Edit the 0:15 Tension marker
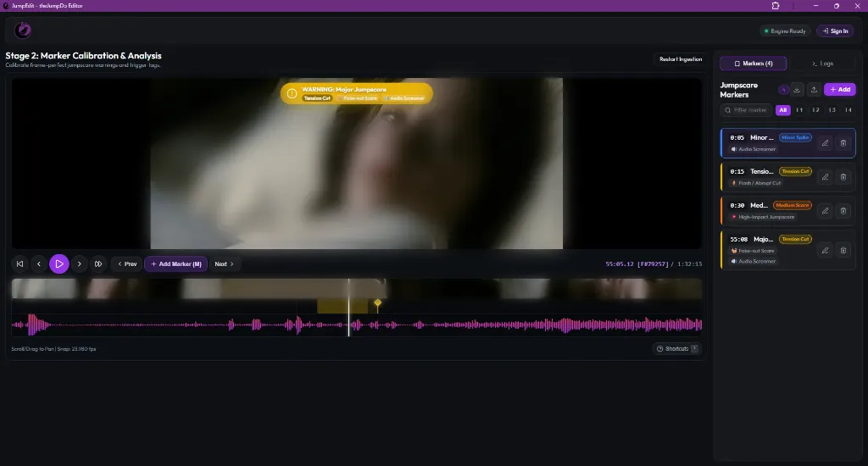This screenshot has width=868, height=466. click(x=825, y=177)
